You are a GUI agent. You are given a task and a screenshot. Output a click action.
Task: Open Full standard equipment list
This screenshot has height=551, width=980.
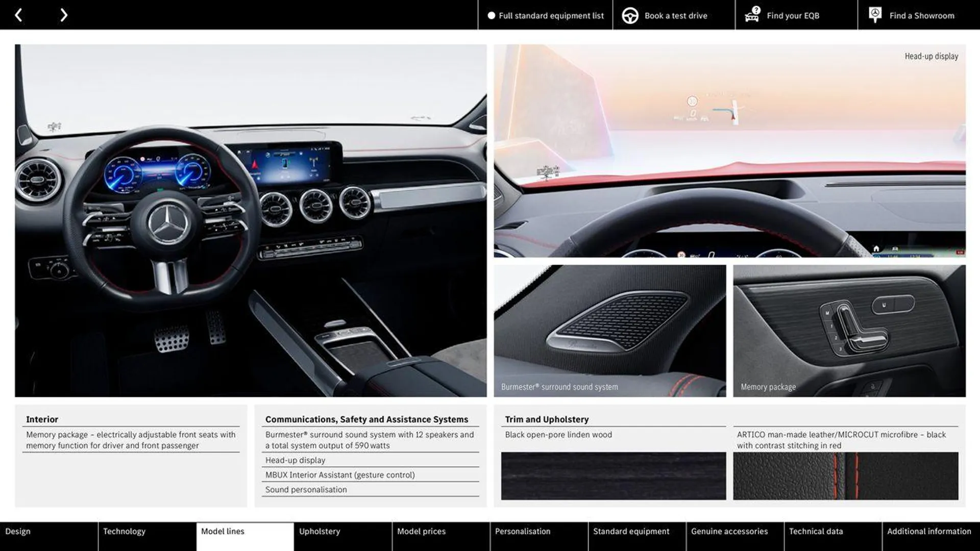545,15
